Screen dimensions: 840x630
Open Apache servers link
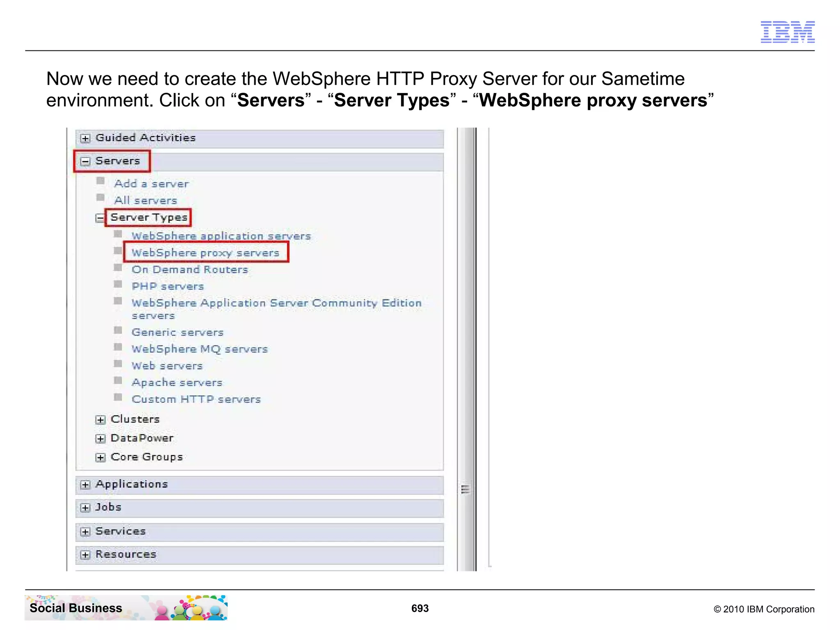(x=177, y=383)
